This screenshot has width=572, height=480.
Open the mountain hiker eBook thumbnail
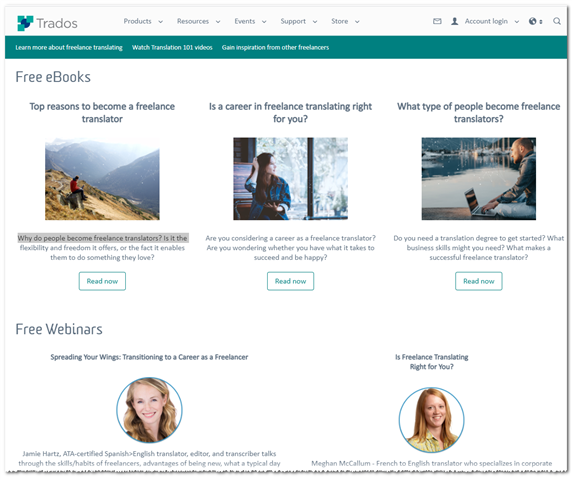tap(102, 179)
